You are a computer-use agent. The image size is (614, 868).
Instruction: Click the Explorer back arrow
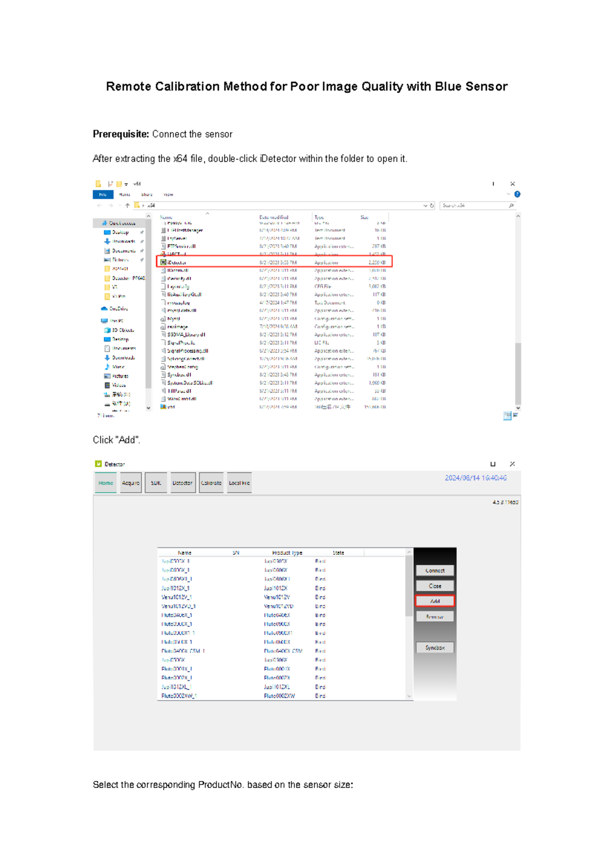[x=99, y=206]
